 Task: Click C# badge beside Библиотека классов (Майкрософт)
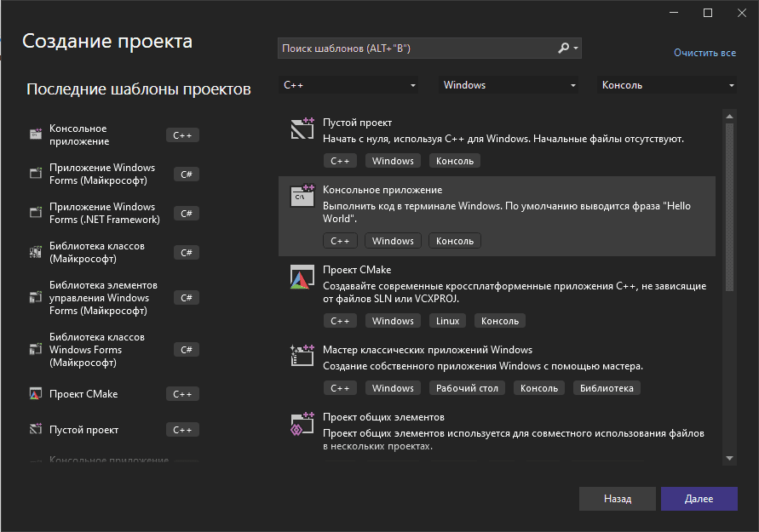(187, 253)
